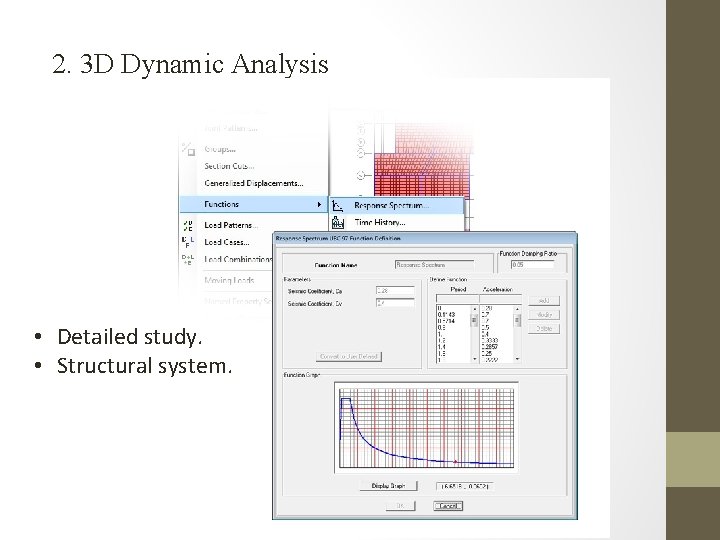Click the 'Detailed study.' bullet text
Viewport: 720px width, 540px height.
129,337
